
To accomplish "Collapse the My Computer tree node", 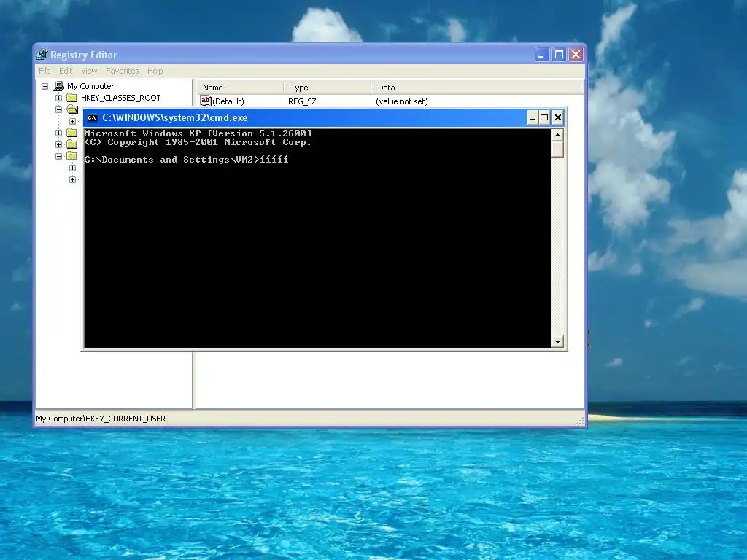I will (x=44, y=86).
